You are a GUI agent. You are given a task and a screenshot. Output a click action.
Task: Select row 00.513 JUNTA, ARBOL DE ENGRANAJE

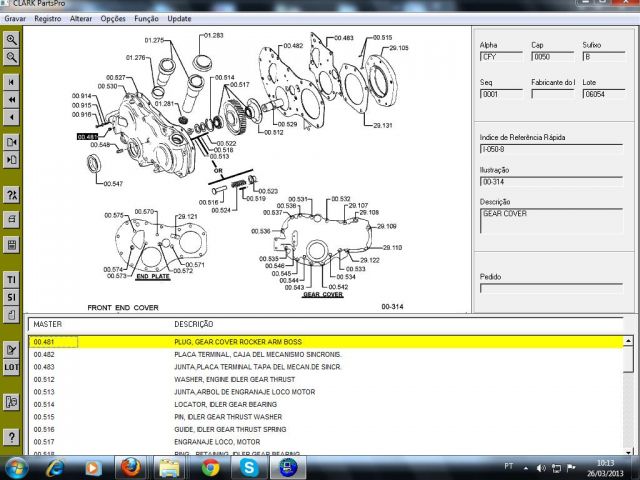coord(326,392)
